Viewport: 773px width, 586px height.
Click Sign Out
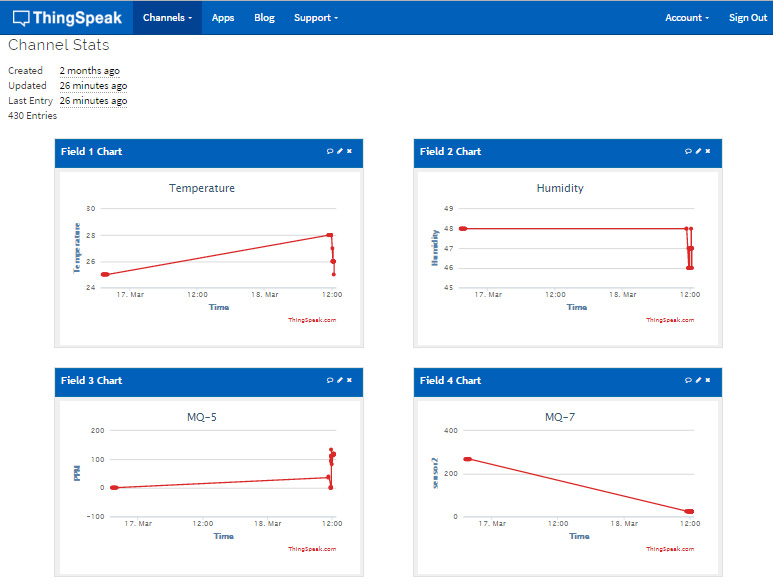[748, 18]
